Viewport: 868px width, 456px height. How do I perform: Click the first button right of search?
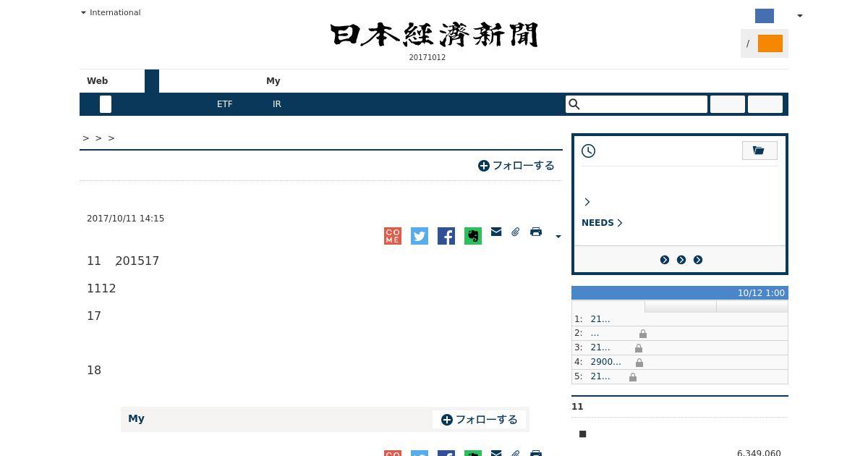coord(728,104)
